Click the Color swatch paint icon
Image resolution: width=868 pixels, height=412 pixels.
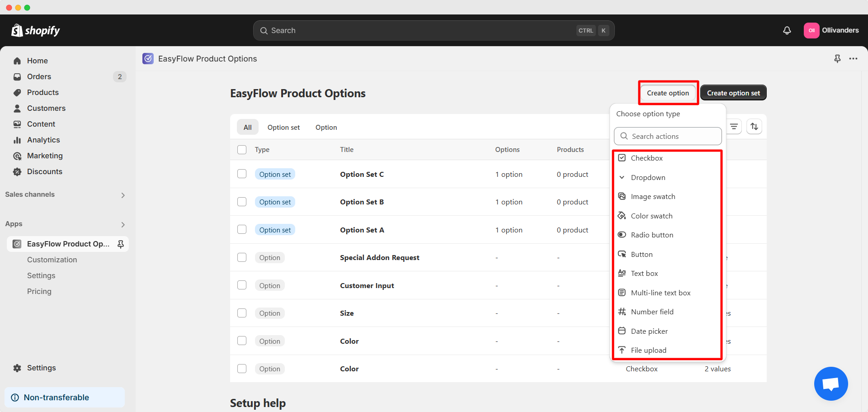point(622,216)
